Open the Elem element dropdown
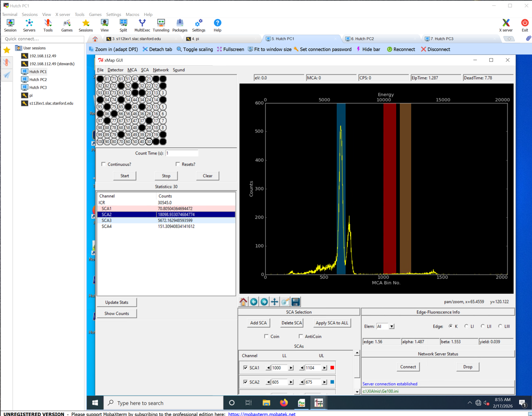The width and height of the screenshot is (532, 416). coord(391,326)
